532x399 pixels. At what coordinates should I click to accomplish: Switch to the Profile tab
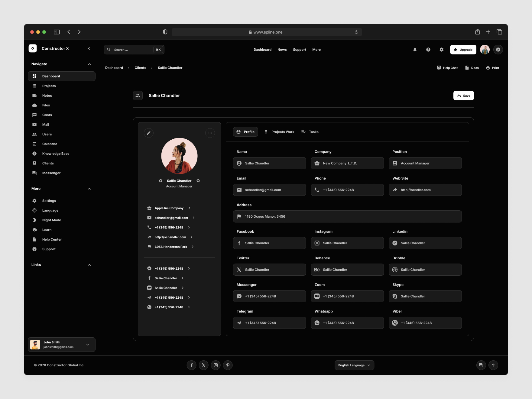245,132
